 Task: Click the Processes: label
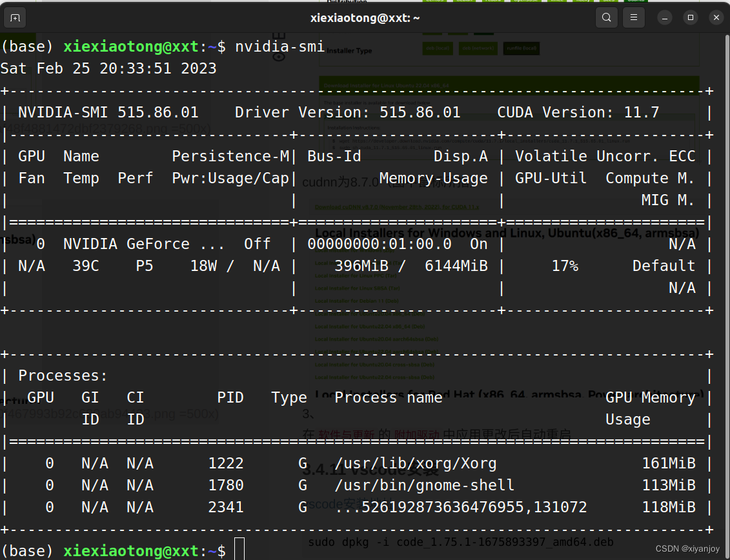[63, 375]
